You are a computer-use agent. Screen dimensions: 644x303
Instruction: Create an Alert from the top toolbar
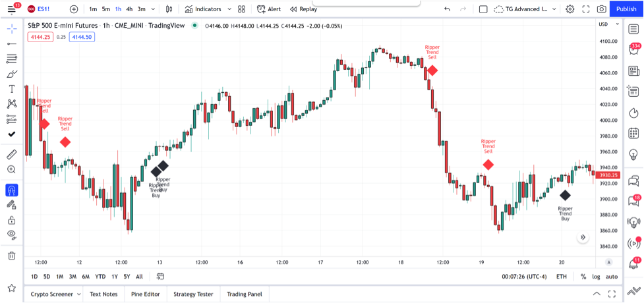point(269,9)
